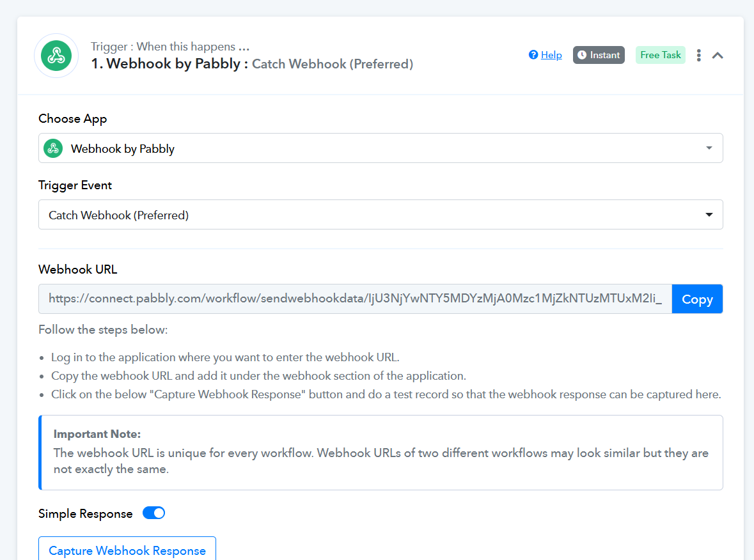Click the Webhook icon in the Choose App field
The height and width of the screenshot is (560, 754).
53,148
